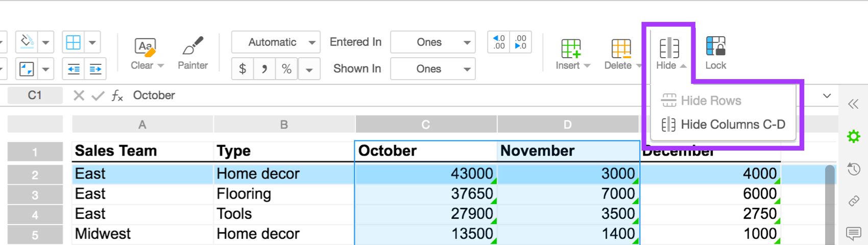Select the Format Painter tool

pyautogui.click(x=192, y=53)
